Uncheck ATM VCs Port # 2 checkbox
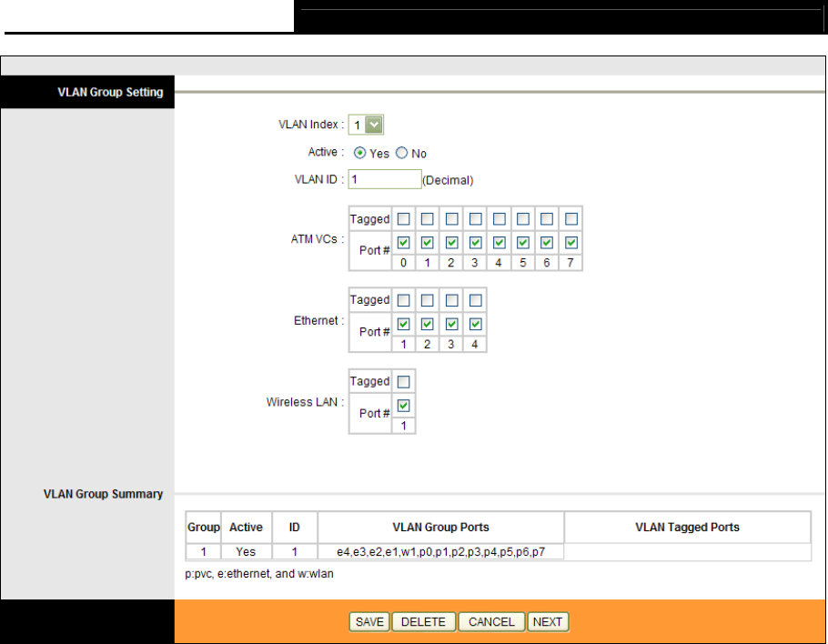The image size is (828, 644). pyautogui.click(x=451, y=243)
